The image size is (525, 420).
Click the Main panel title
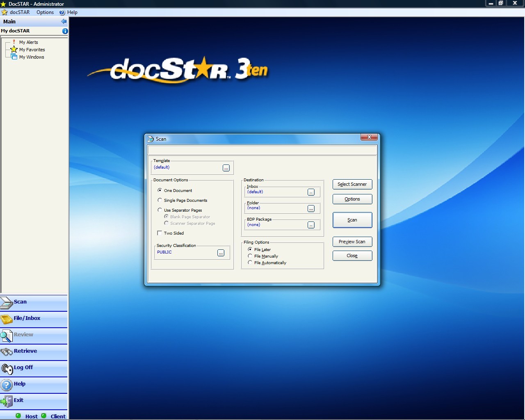[x=9, y=21]
